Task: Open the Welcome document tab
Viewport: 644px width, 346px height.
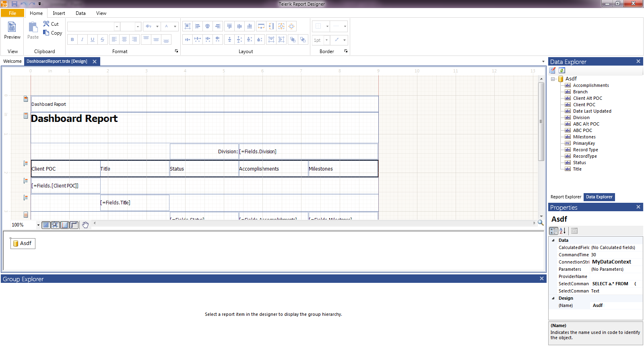Action: (x=12, y=61)
